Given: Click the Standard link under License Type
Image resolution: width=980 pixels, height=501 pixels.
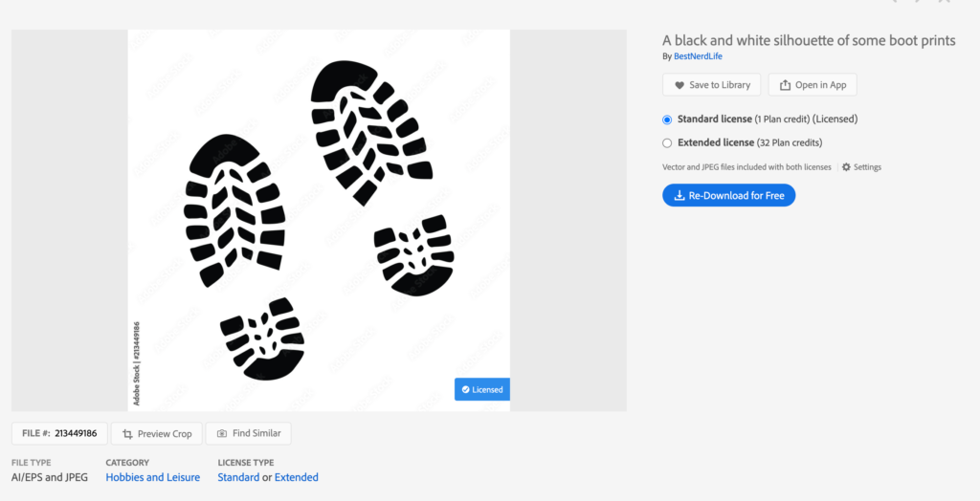Looking at the screenshot, I should point(238,477).
